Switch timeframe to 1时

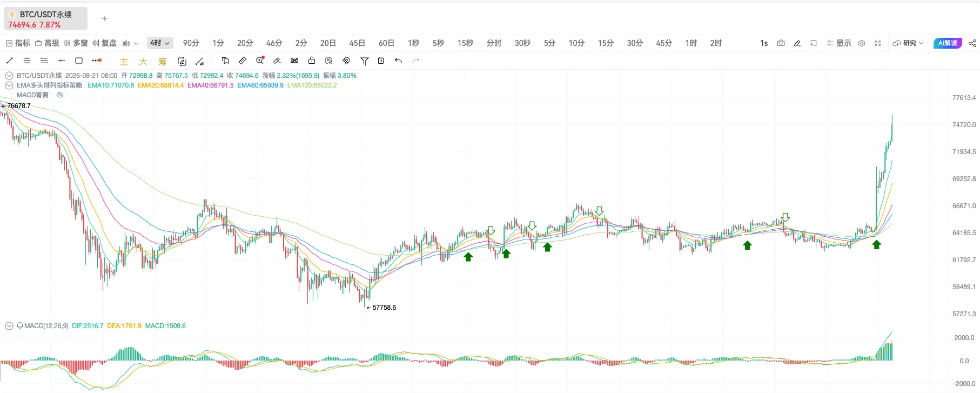(691, 43)
